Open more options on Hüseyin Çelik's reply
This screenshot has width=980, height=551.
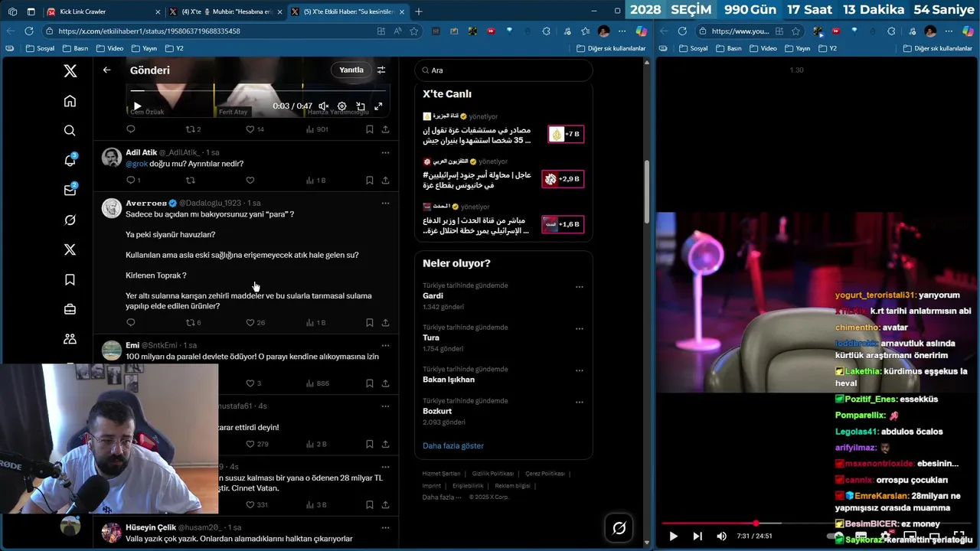[385, 527]
